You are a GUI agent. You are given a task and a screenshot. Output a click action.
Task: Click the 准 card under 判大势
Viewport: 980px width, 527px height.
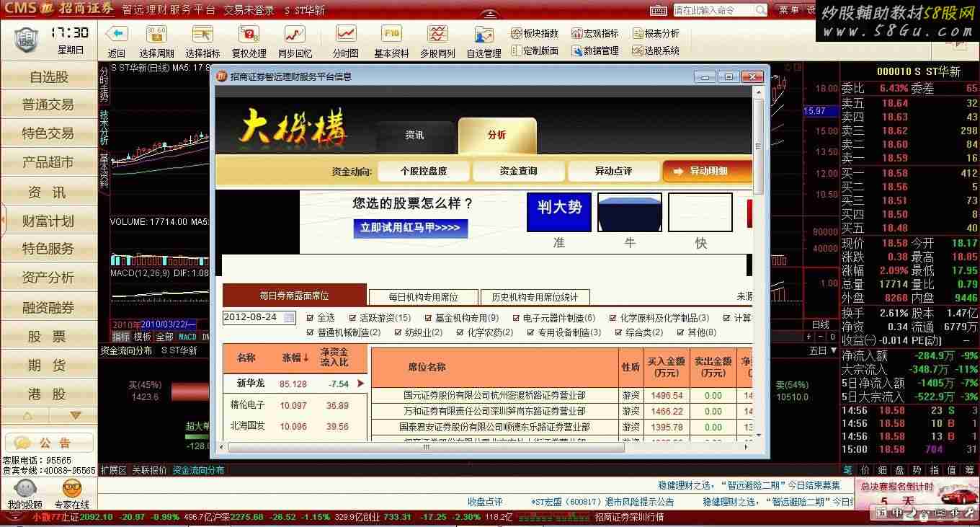[x=559, y=243]
